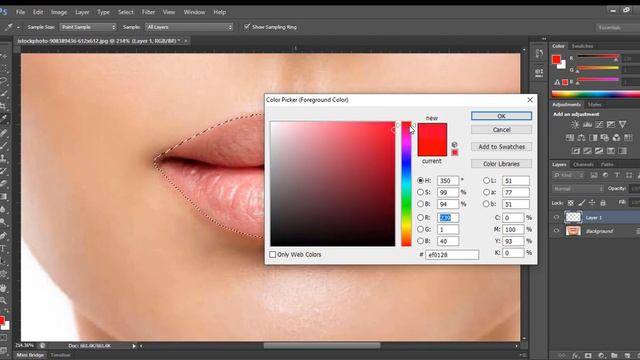Add a Threshold adjustment
The image size is (640, 360).
[599, 151]
